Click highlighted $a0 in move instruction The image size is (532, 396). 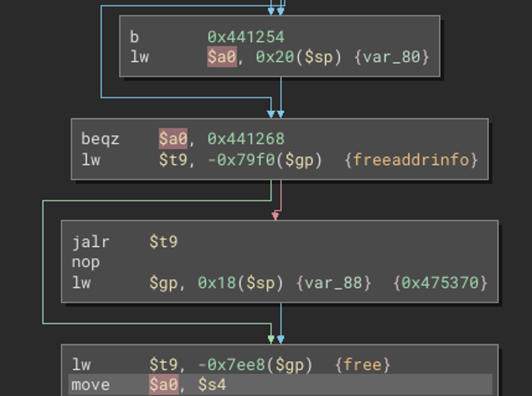(163, 385)
